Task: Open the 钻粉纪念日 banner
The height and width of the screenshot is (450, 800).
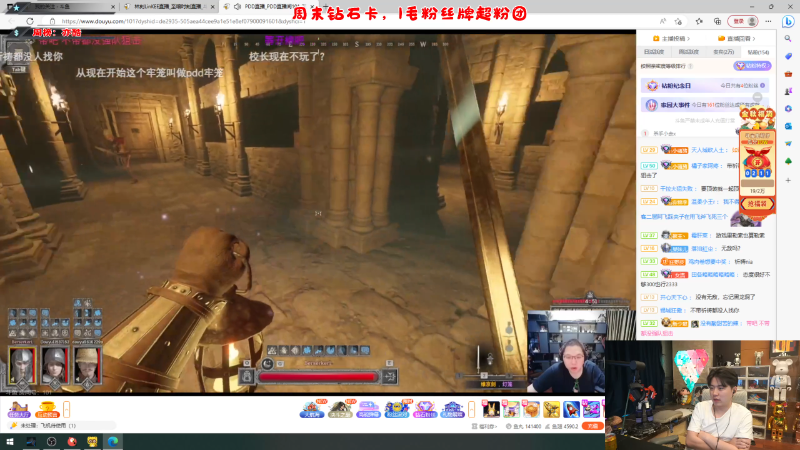Action: pos(705,86)
